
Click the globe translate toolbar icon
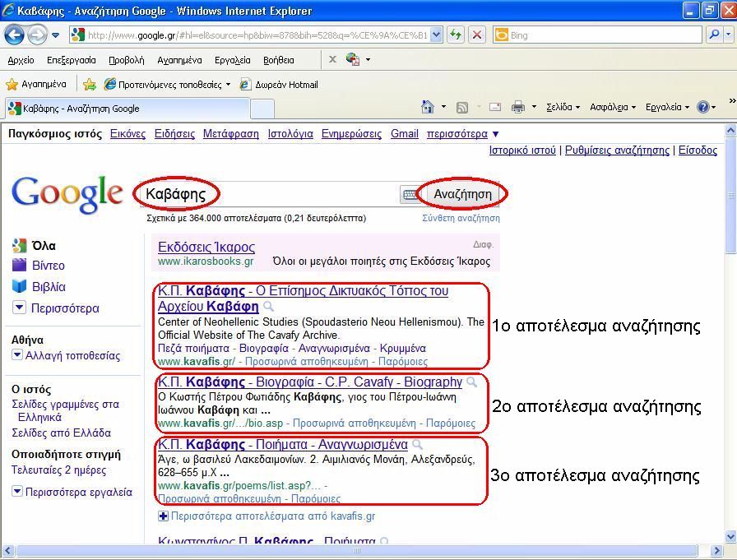coord(353,59)
